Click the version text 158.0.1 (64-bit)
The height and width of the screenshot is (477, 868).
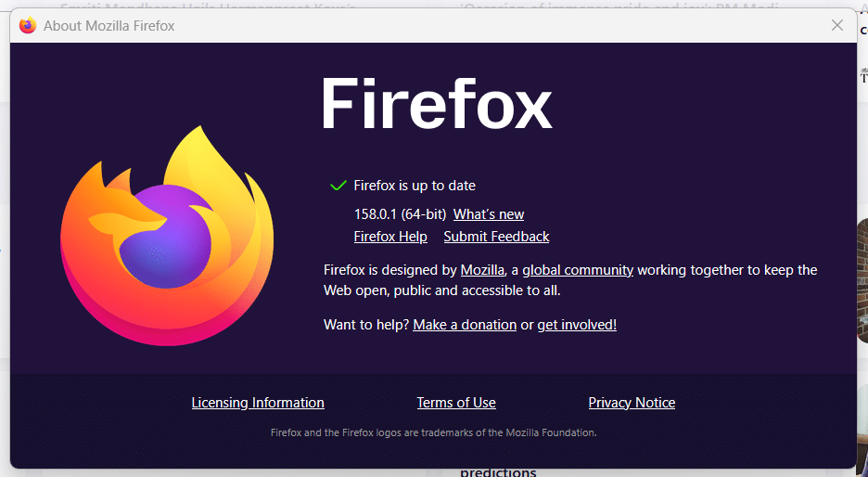click(400, 214)
